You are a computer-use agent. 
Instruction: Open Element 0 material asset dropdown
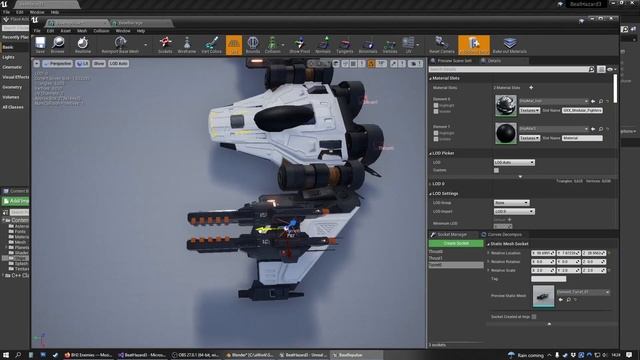[553, 101]
